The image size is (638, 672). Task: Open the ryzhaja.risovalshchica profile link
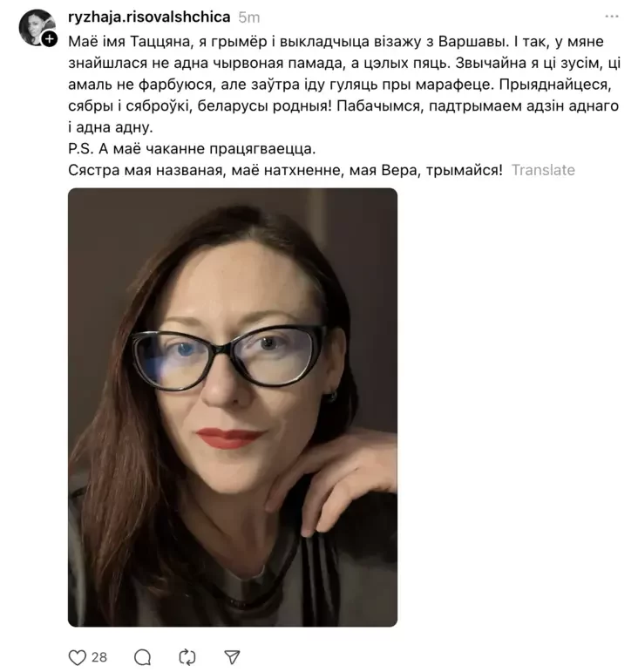[x=149, y=17]
